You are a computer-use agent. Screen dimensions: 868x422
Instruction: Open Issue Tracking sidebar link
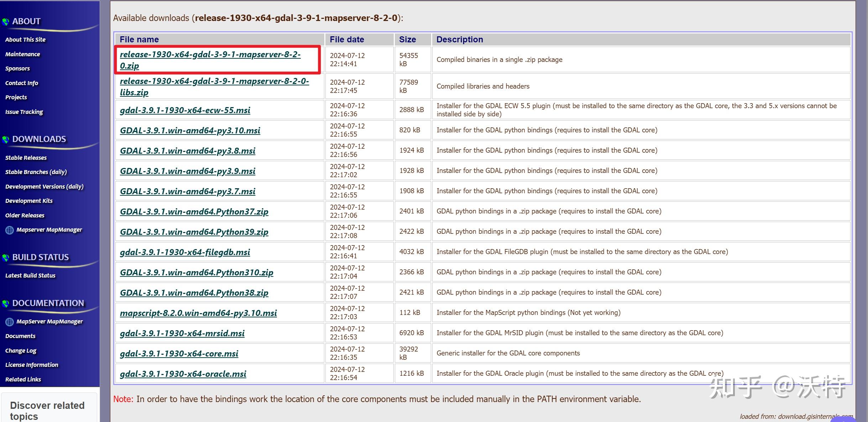24,112
